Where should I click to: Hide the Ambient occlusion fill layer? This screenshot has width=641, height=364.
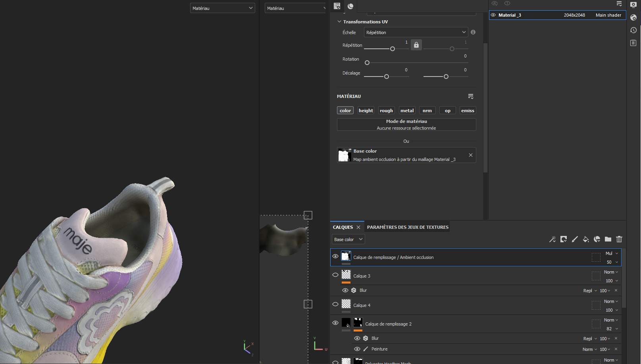335,257
